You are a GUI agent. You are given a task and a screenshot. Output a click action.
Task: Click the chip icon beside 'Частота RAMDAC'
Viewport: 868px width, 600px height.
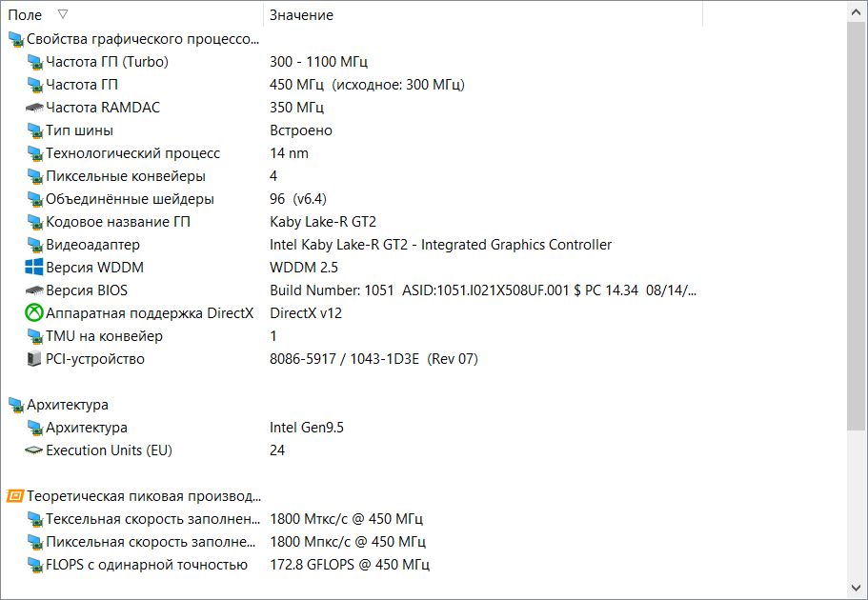pos(34,108)
